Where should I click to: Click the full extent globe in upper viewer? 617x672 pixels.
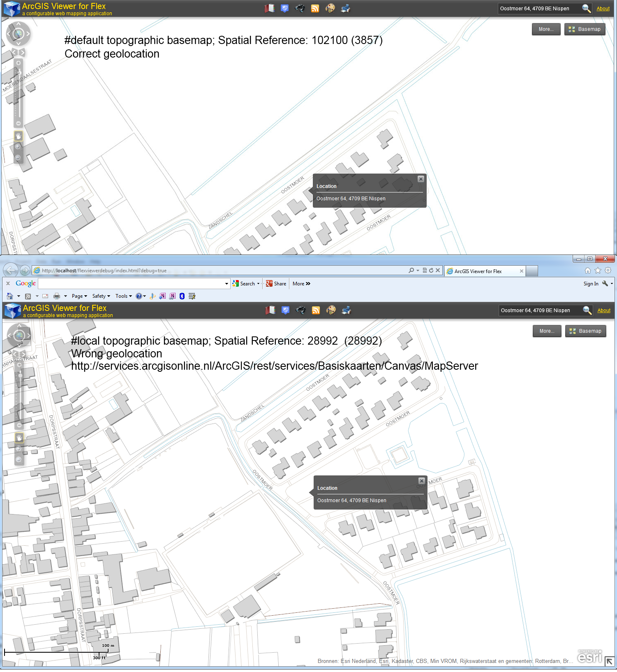18,34
